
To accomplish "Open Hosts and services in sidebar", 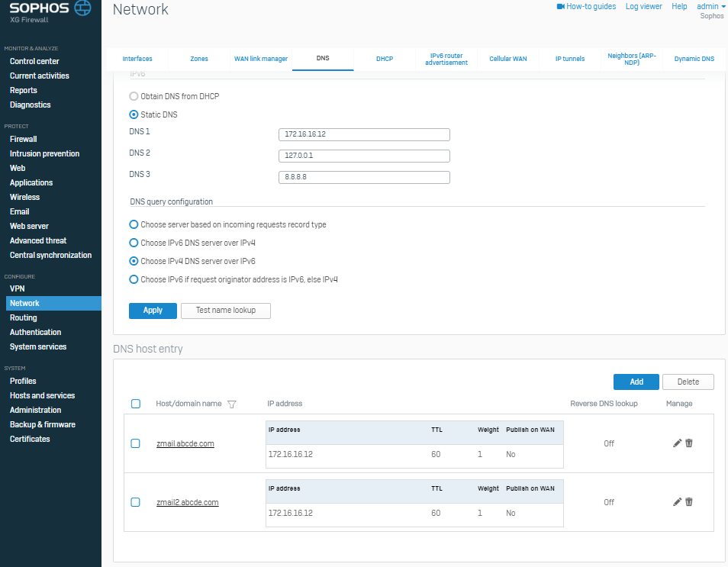I will 42,395.
